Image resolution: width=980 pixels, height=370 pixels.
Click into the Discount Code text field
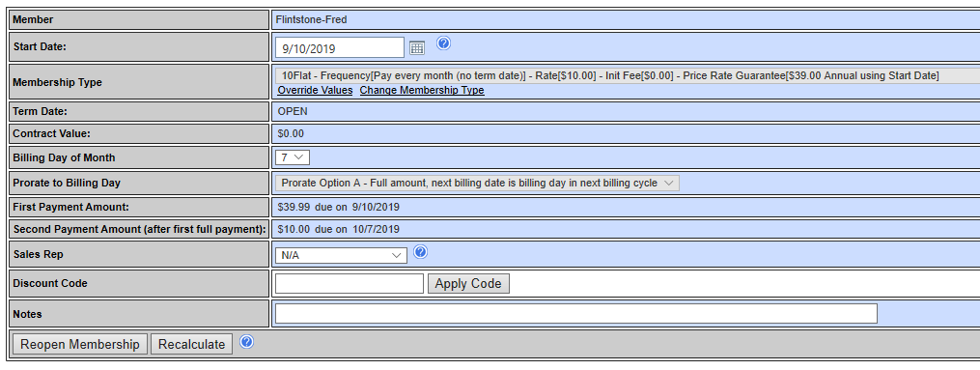coord(349,284)
